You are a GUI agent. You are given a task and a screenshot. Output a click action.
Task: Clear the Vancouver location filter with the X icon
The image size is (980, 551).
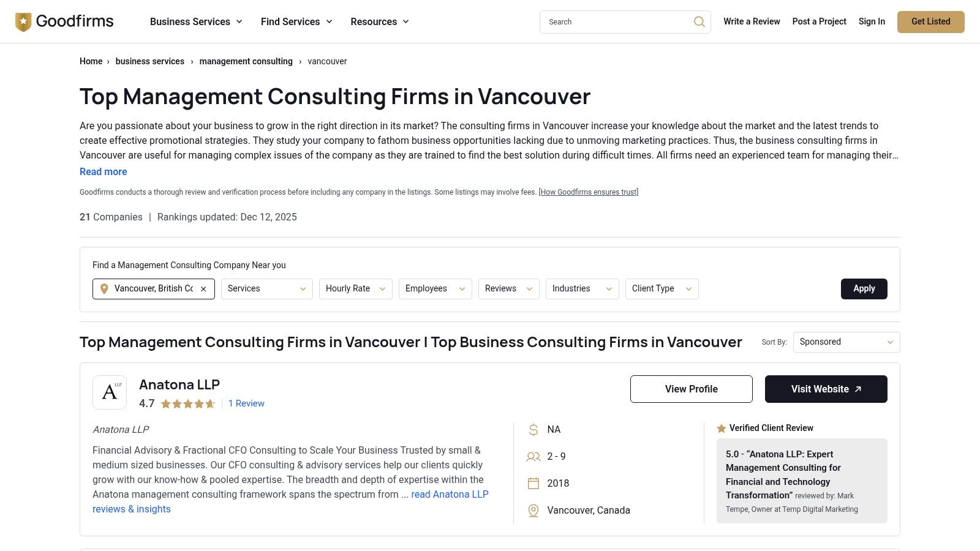(203, 288)
